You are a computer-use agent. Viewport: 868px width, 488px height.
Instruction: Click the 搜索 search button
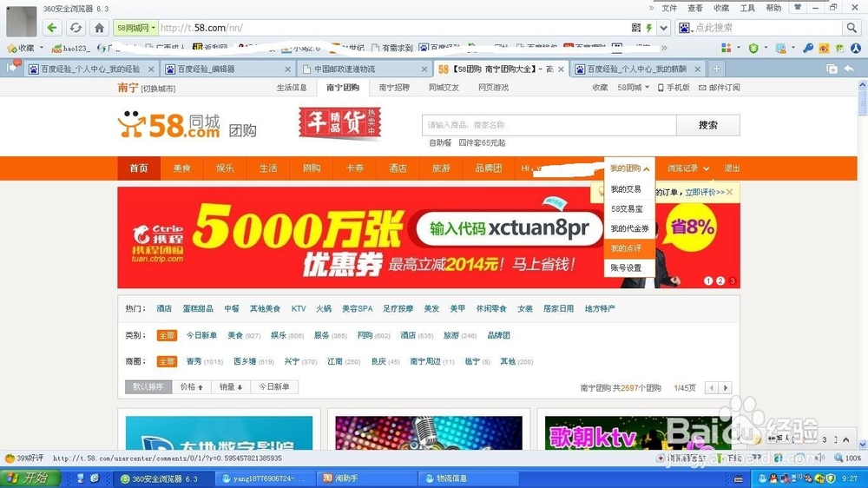coord(708,125)
